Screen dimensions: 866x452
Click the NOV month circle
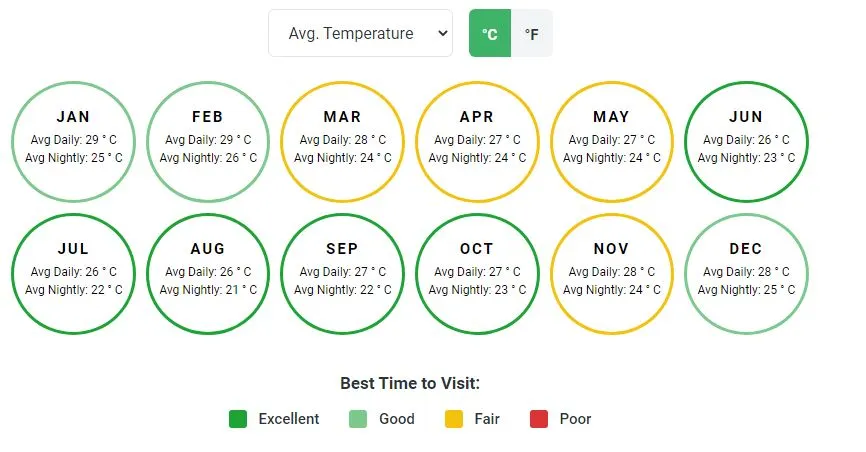coord(611,274)
